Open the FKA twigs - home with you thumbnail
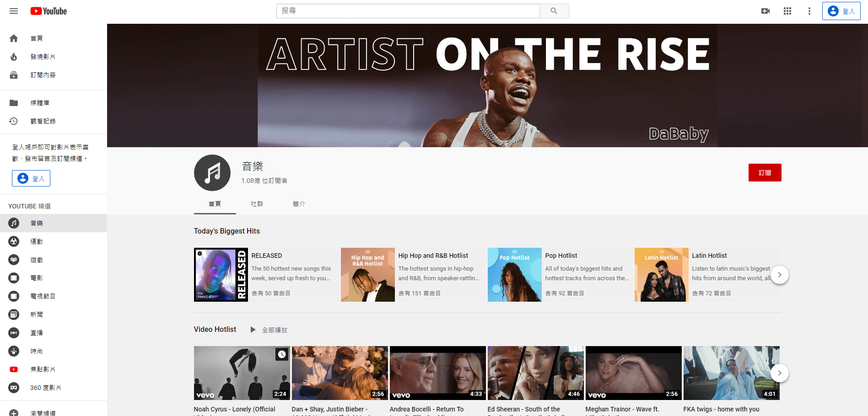This screenshot has height=416, width=868. pyautogui.click(x=732, y=373)
